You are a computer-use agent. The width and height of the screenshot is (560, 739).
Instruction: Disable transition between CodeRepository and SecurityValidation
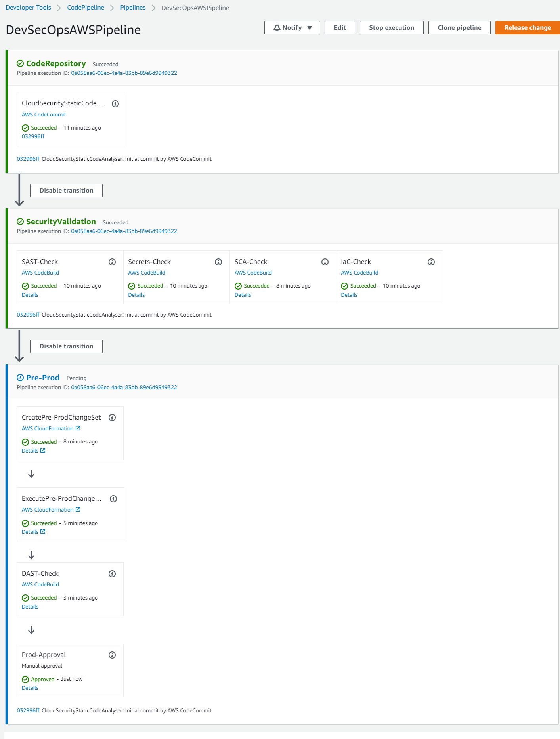point(66,190)
